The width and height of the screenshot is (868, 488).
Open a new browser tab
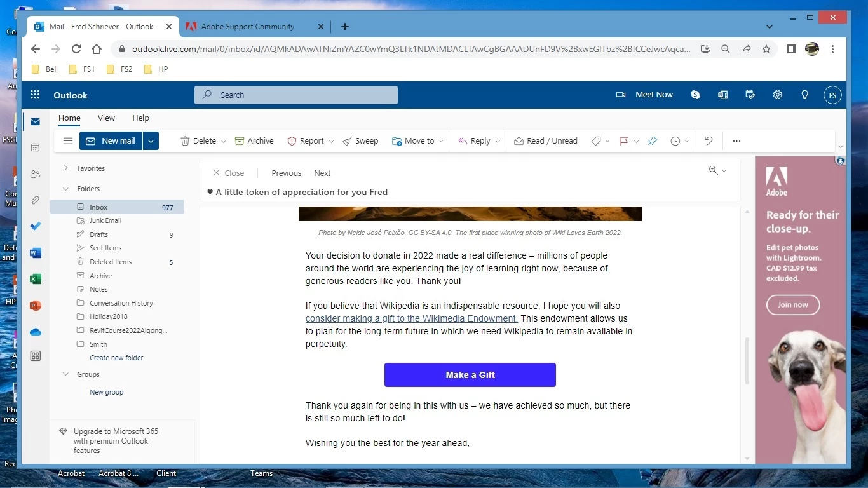344,27
